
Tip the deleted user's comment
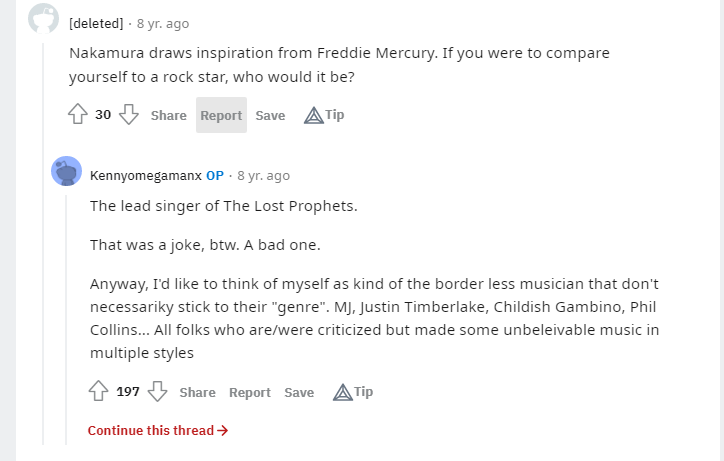324,115
